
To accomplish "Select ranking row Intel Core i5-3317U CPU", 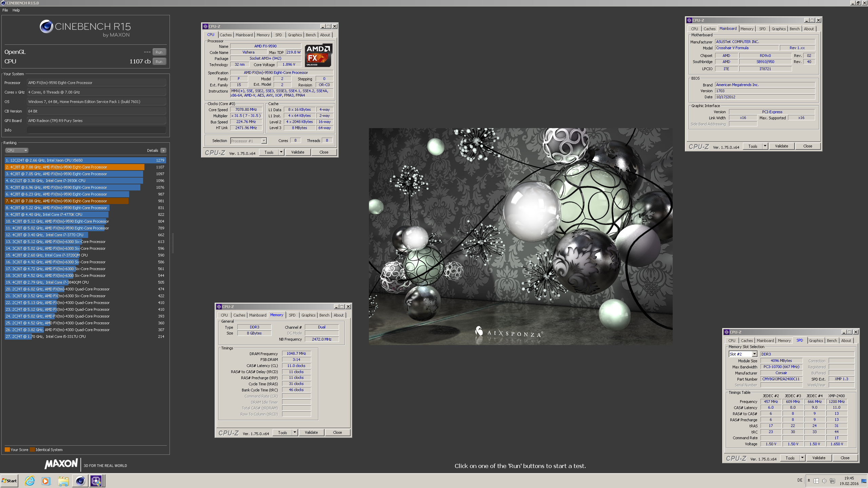I will pyautogui.click(x=85, y=337).
